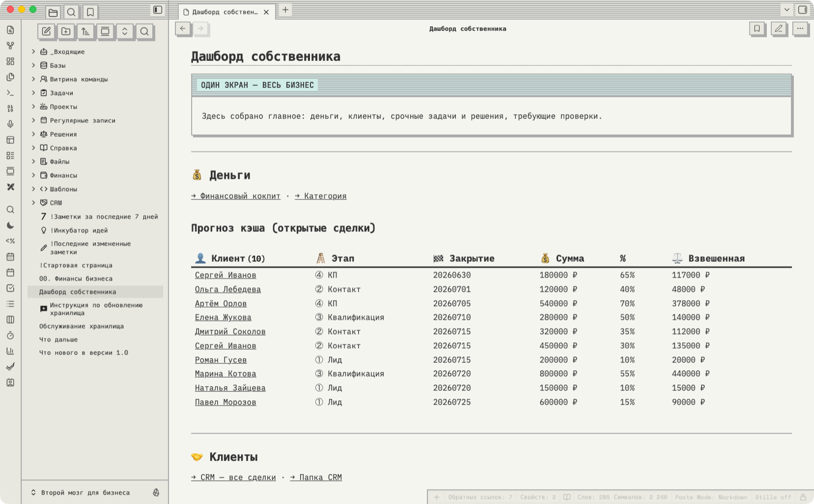Viewport: 814px width, 504px height.
Task: Switch to edit mode with the pencil icon
Action: [x=778, y=29]
